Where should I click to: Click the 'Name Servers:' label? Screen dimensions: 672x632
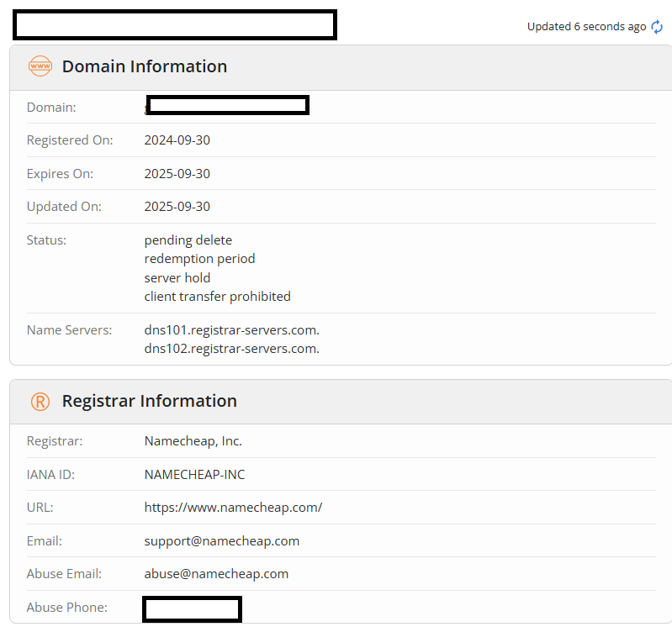point(70,330)
